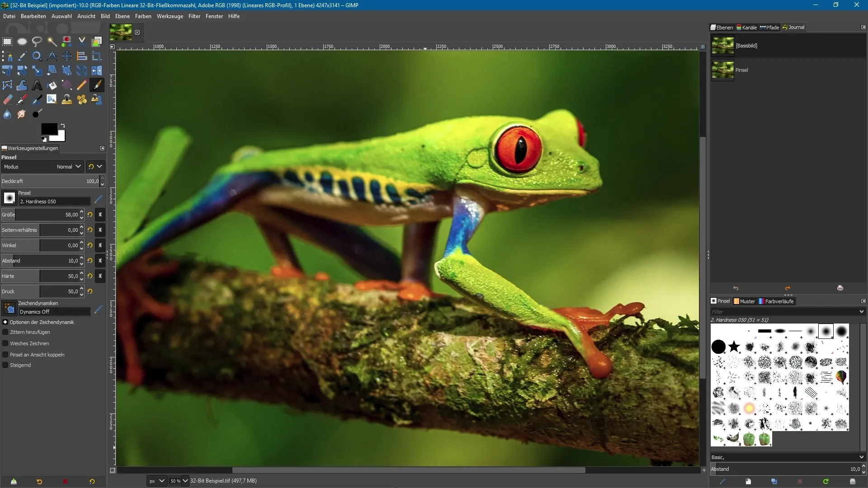Open the Modus Normal dropdown
This screenshot has height=488, width=868.
(x=42, y=167)
